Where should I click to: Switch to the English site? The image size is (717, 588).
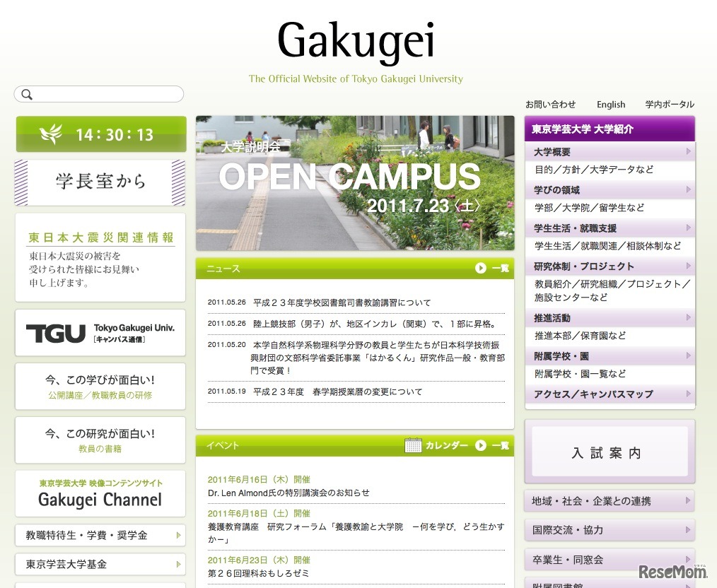pos(610,104)
